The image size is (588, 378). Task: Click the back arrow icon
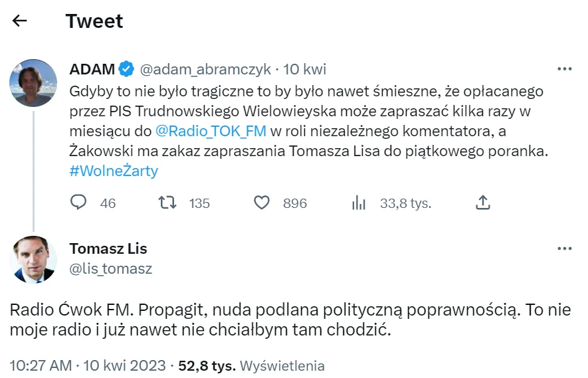(20, 21)
